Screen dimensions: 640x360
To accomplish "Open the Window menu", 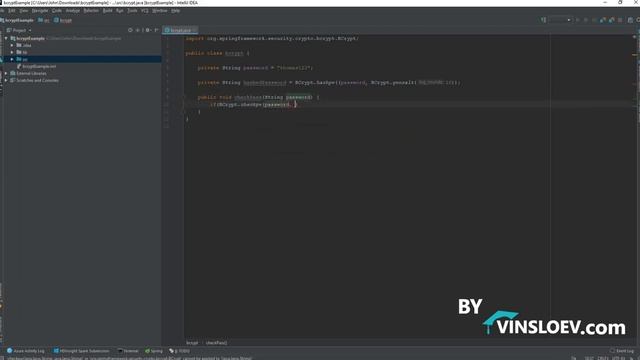I will tap(160, 11).
